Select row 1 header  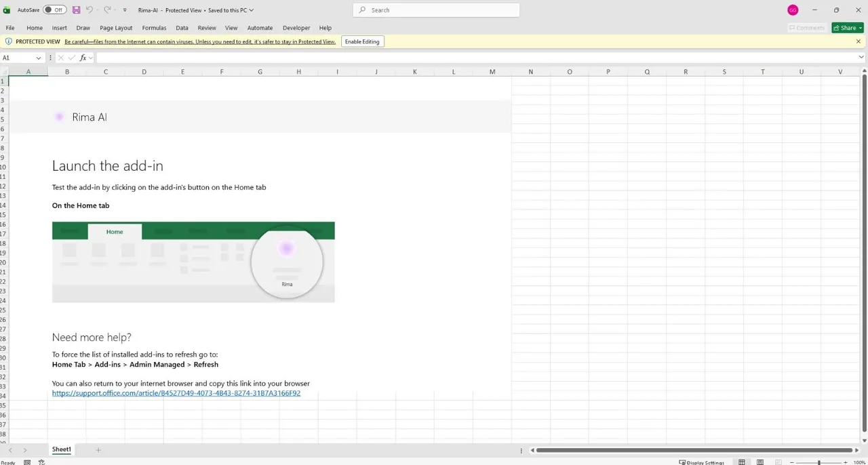3,81
